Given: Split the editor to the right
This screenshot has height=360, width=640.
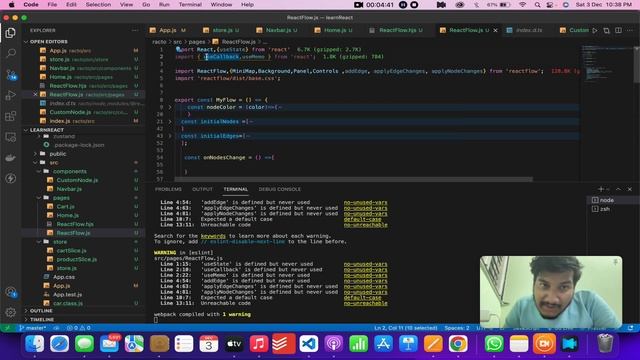Looking at the screenshot, I should [618, 31].
